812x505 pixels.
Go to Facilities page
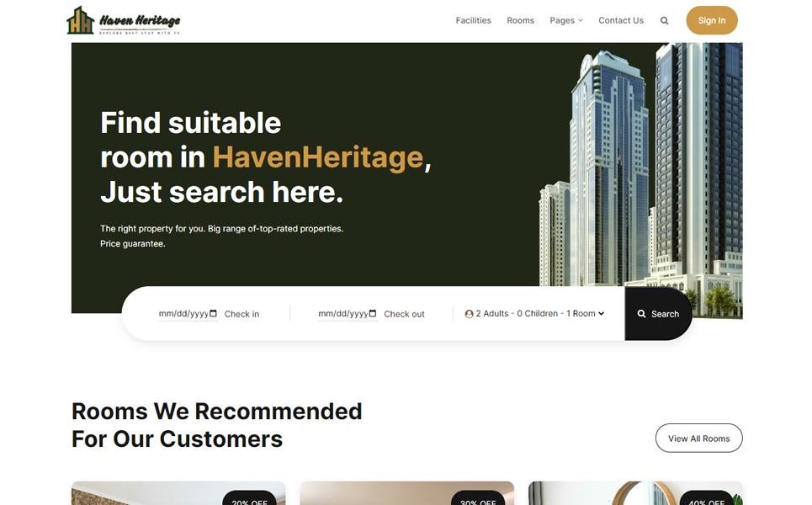(x=474, y=21)
